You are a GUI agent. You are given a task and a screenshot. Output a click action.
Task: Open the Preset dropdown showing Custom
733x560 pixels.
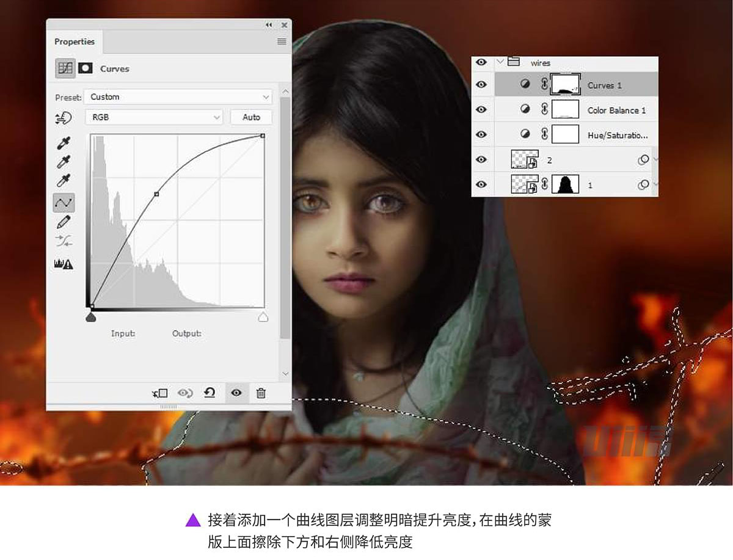(178, 96)
